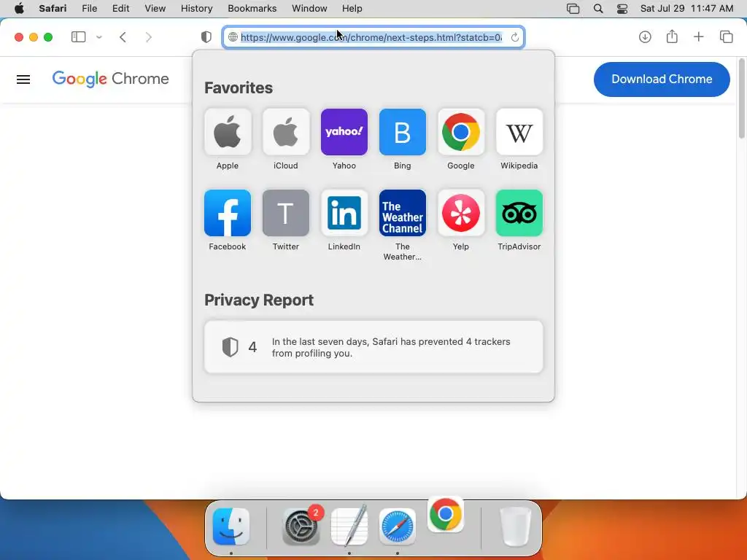Open the History menu
Screen dimensions: 747x560
pos(196,9)
